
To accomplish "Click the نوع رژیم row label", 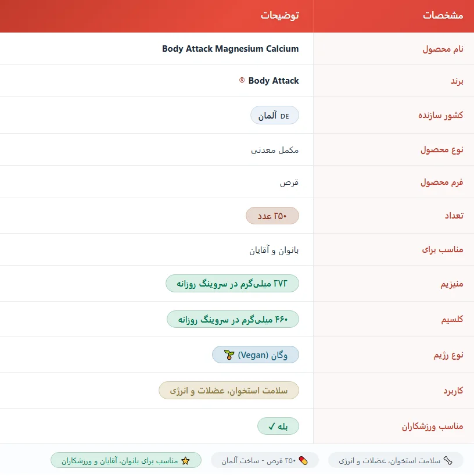I will point(448,355).
